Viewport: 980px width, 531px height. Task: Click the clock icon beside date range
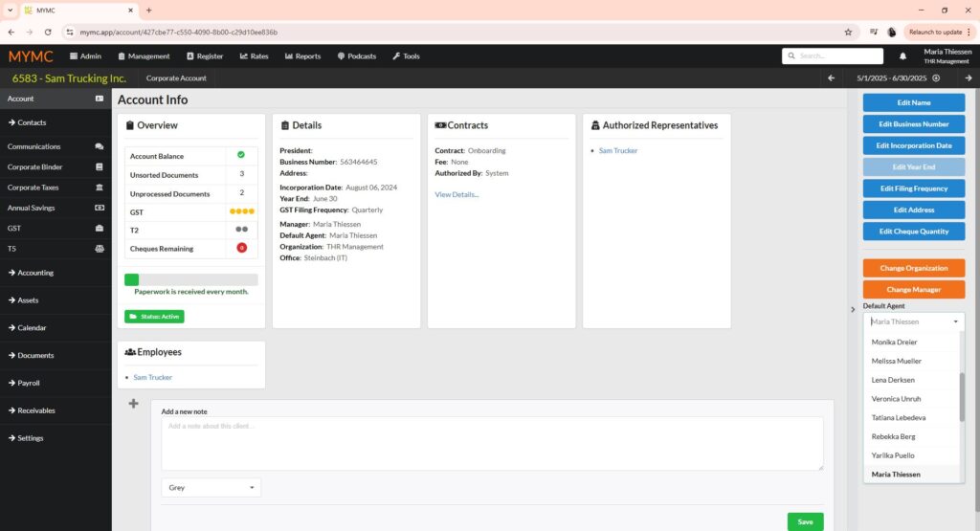[x=936, y=78]
